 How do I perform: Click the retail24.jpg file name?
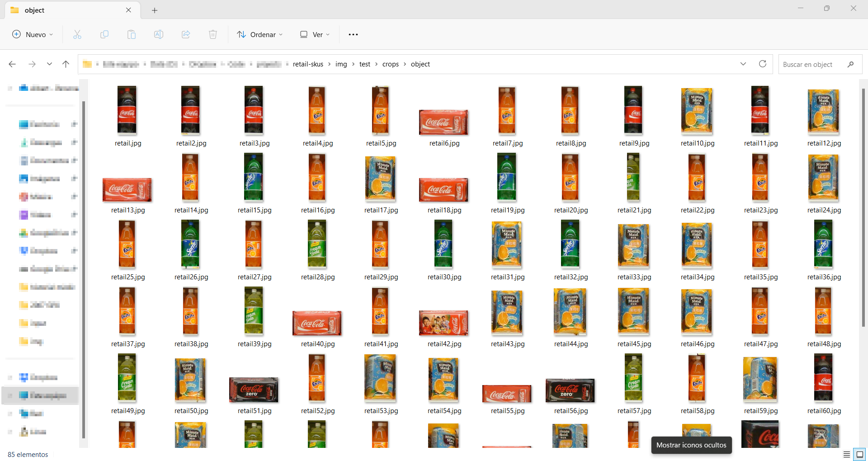[824, 210]
